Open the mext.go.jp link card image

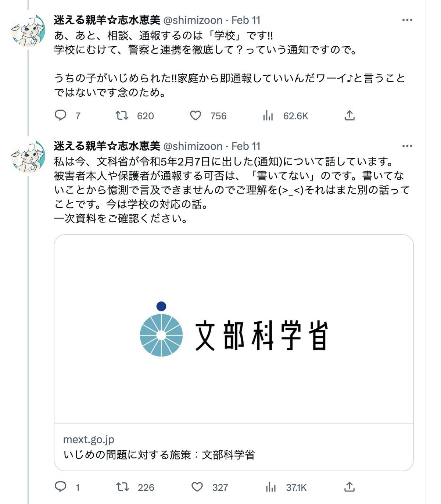coord(234,329)
